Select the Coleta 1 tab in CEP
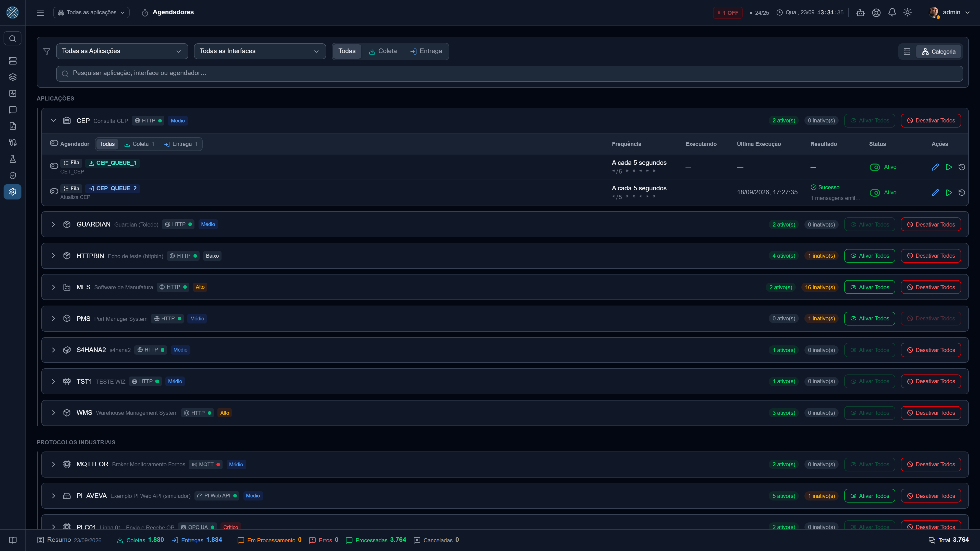This screenshot has height=551, width=980. pos(139,144)
